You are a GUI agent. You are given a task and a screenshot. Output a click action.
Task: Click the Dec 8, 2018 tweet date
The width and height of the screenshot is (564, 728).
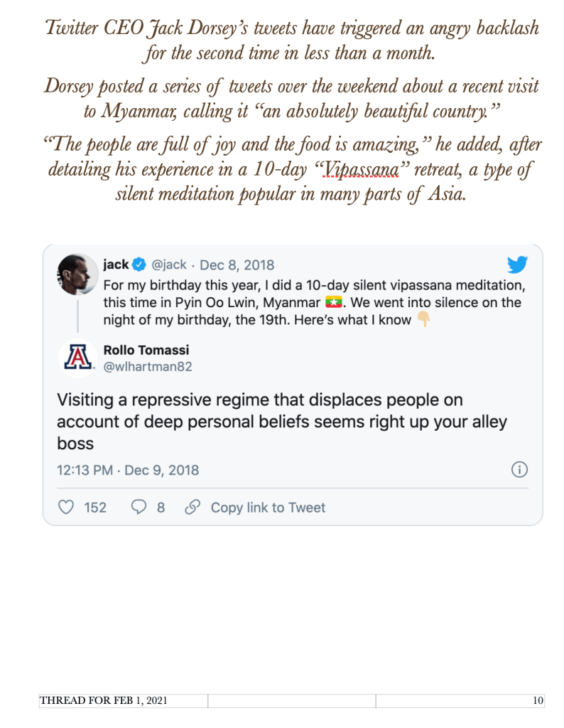coord(237,265)
